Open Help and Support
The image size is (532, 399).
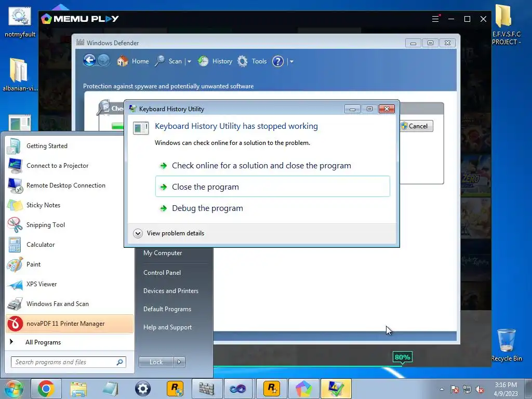click(x=167, y=327)
